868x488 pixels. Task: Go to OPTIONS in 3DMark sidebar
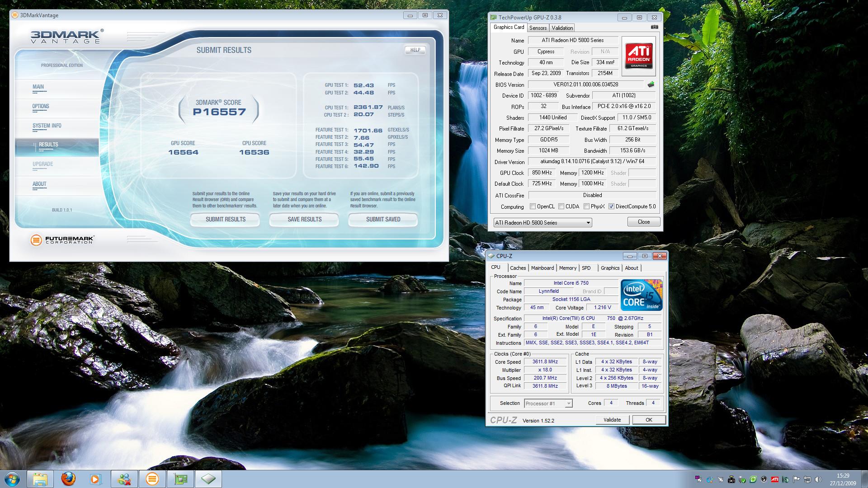pyautogui.click(x=57, y=108)
